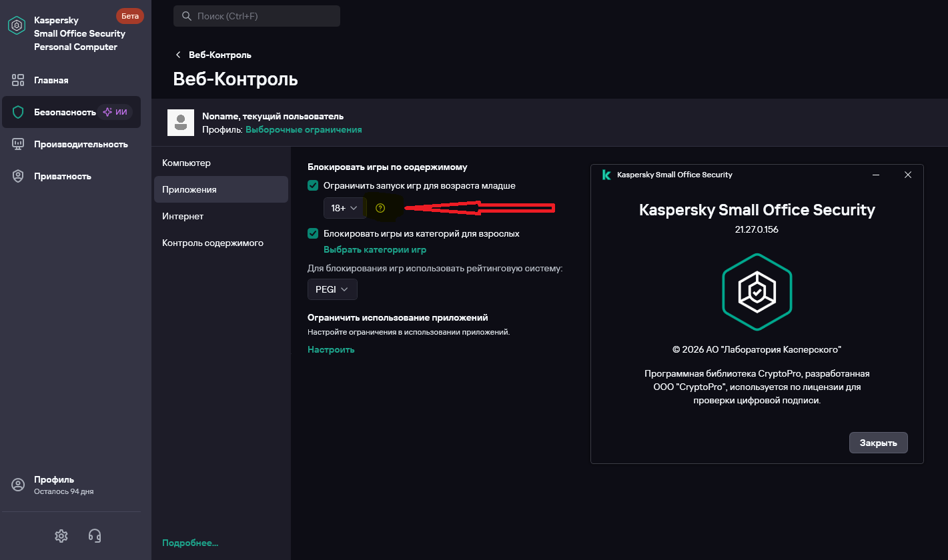Click the Noname user avatar thumbnail
Image resolution: width=948 pixels, height=560 pixels.
click(180, 123)
